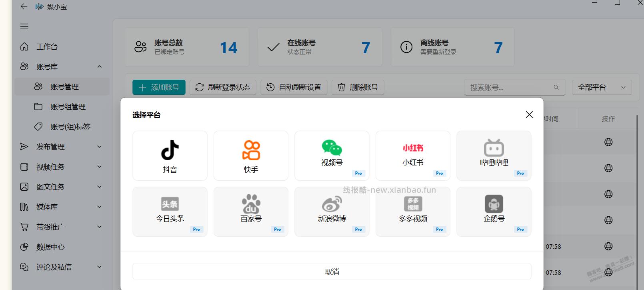
Task: Click the 图文任务 image icon
Action: [24, 187]
